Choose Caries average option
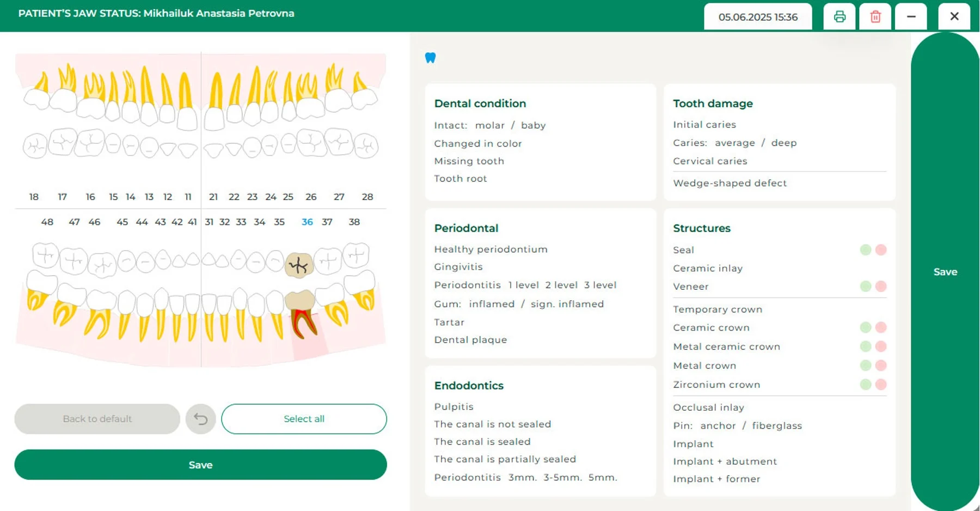Viewport: 980px width, 511px height. (735, 143)
